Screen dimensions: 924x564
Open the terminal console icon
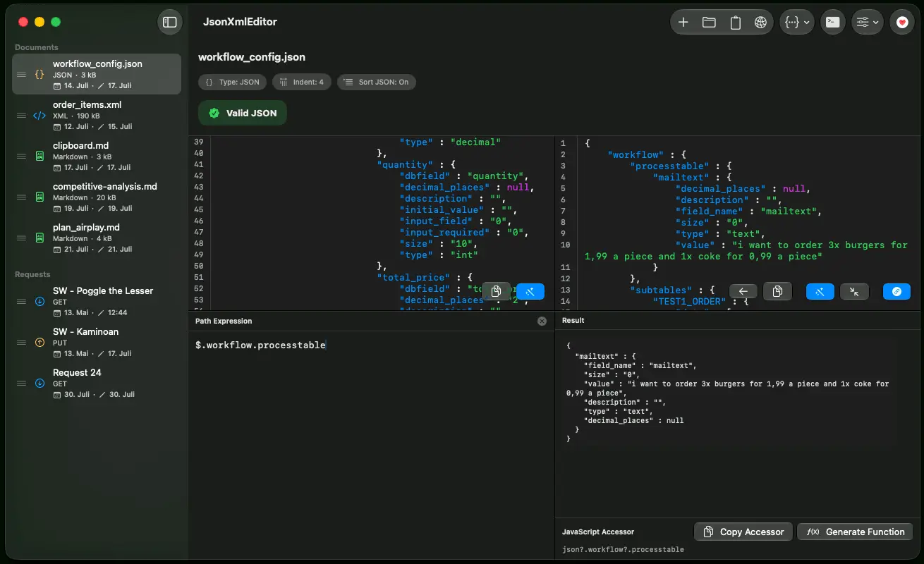click(833, 22)
